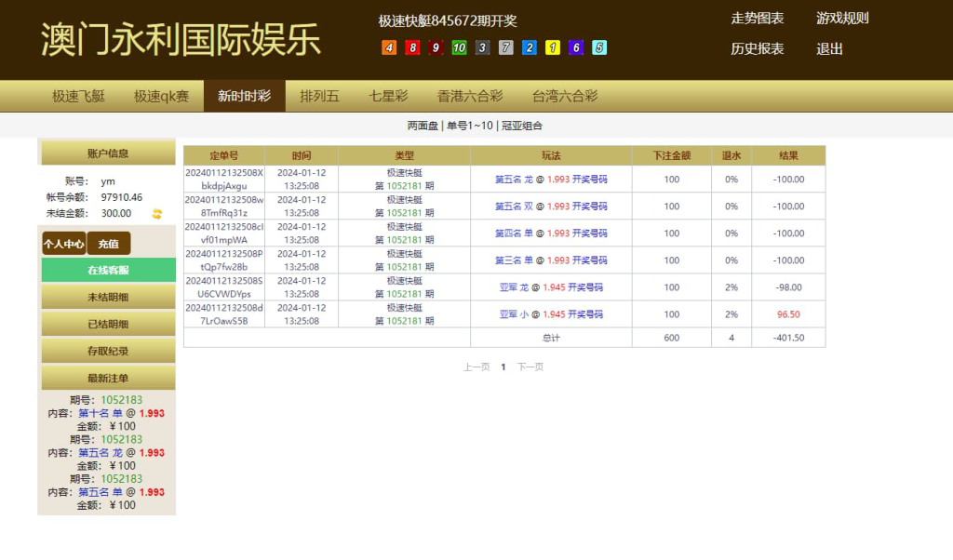The height and width of the screenshot is (560, 953).
Task: Click the yellow number 1 ball
Action: [552, 47]
